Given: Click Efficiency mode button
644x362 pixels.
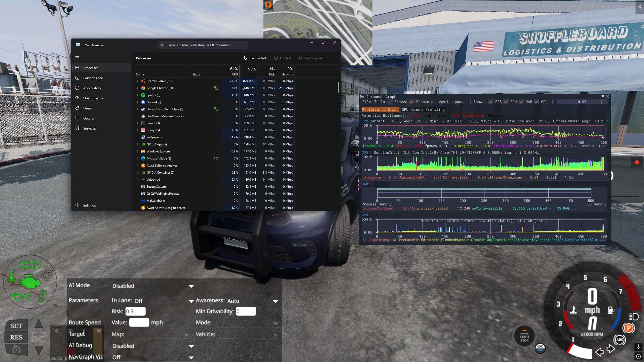Looking at the screenshot, I should pos(311,58).
